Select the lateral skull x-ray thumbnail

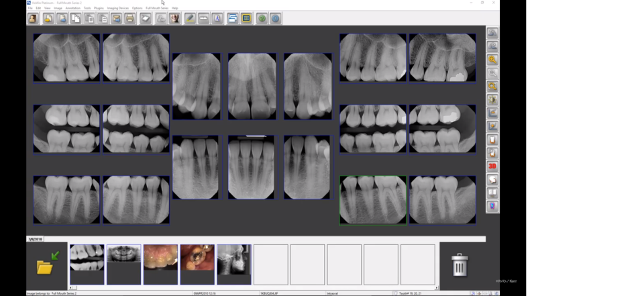[x=233, y=259]
